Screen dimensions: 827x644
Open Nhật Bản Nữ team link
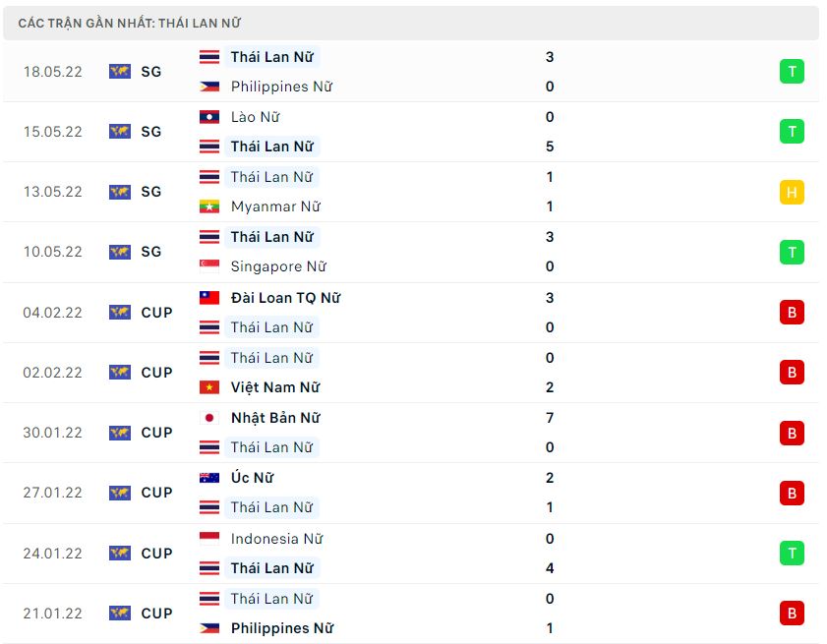coord(275,418)
